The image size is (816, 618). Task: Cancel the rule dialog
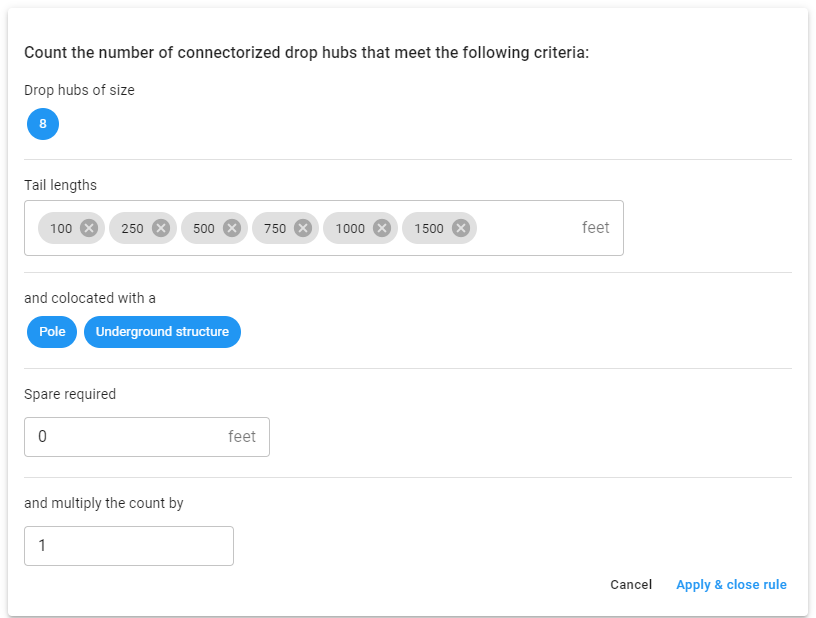point(631,585)
